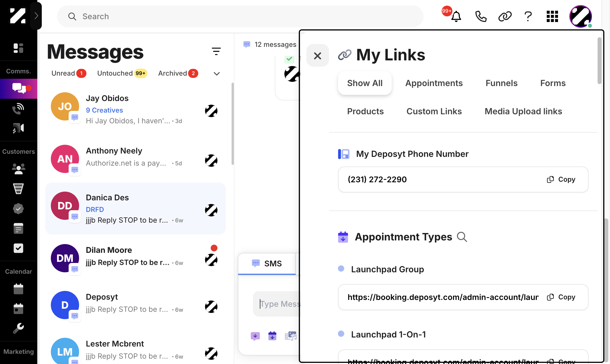Screen dimensions: 610x364
Task: Click the phone dialer icon in header
Action: pos(481,16)
